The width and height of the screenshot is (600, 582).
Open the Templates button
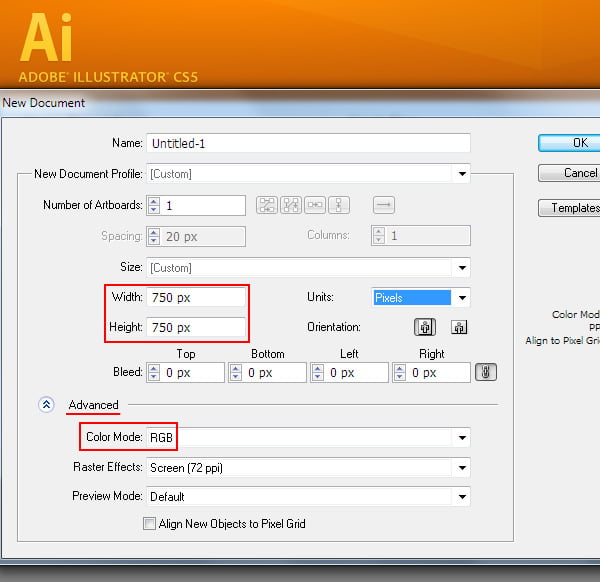tap(569, 208)
